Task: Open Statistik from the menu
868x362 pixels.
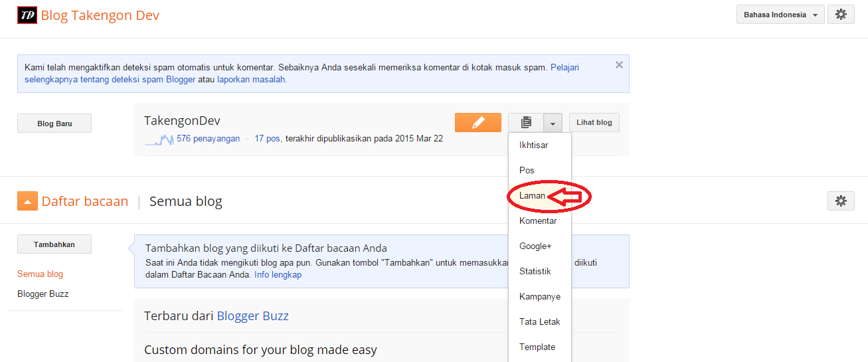Action: tap(539, 271)
